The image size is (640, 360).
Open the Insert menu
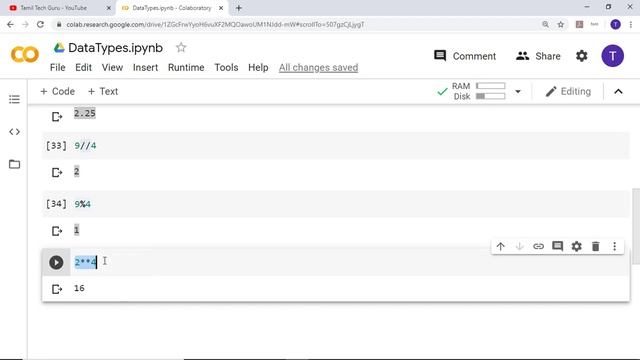point(145,67)
